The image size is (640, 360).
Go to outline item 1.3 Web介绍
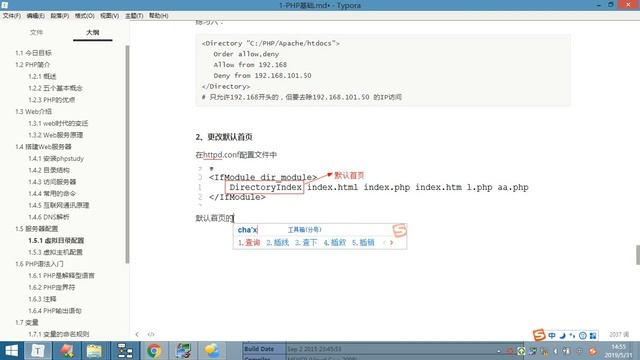(x=33, y=111)
